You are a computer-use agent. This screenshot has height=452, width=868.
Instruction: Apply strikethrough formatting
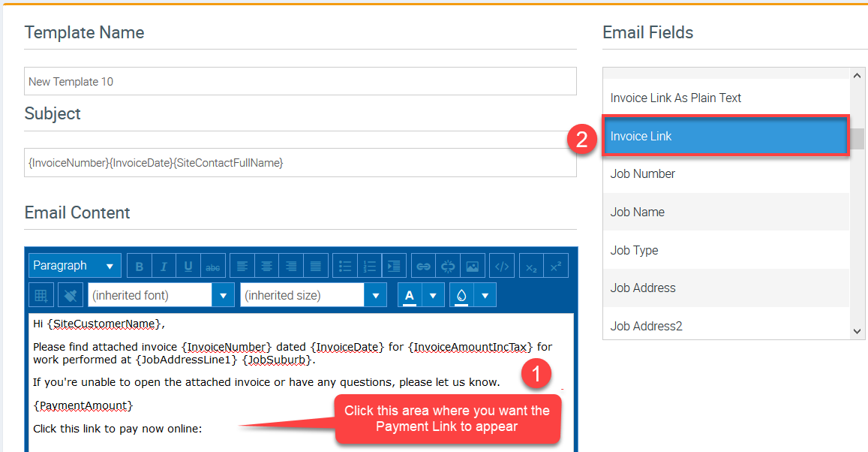pyautogui.click(x=213, y=266)
